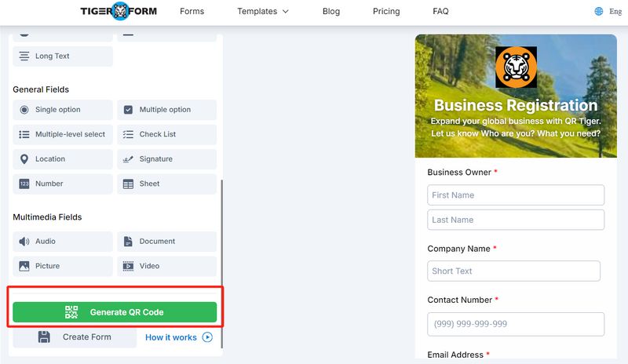Focus the Contact Number input field
Image resolution: width=628 pixels, height=364 pixels.
click(516, 324)
